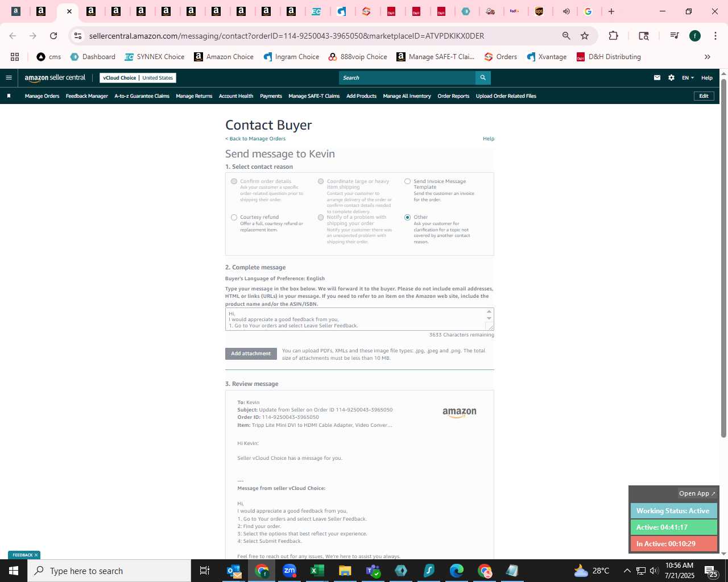Open the bookmarks apps grid icon
Screen dimensions: 728x582
(x=15, y=57)
